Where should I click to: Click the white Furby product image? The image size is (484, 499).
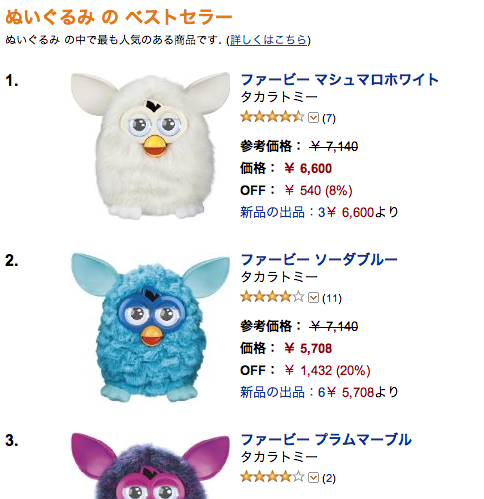click(x=150, y=145)
